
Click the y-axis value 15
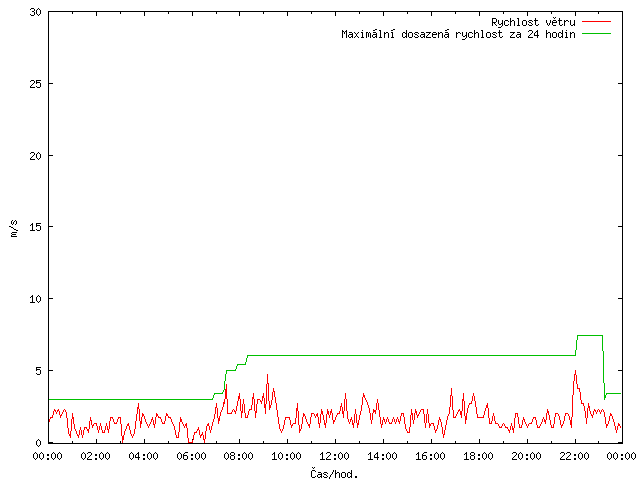point(36,227)
